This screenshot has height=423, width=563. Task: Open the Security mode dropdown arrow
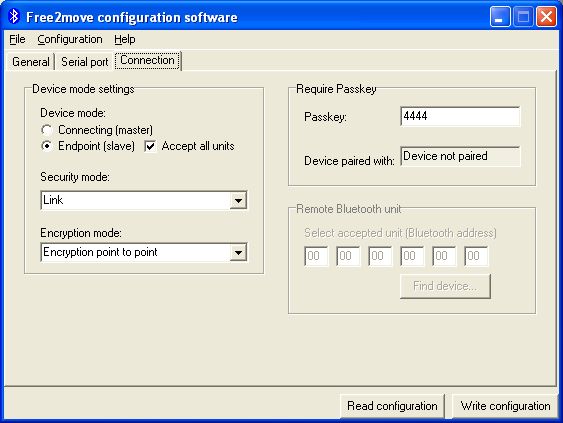pos(238,200)
